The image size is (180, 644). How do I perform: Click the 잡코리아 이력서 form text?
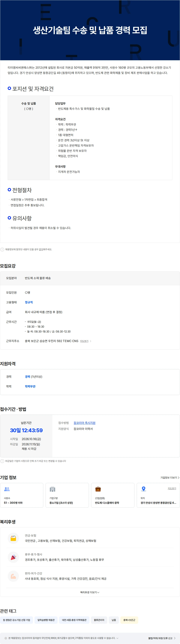click(x=83, y=429)
